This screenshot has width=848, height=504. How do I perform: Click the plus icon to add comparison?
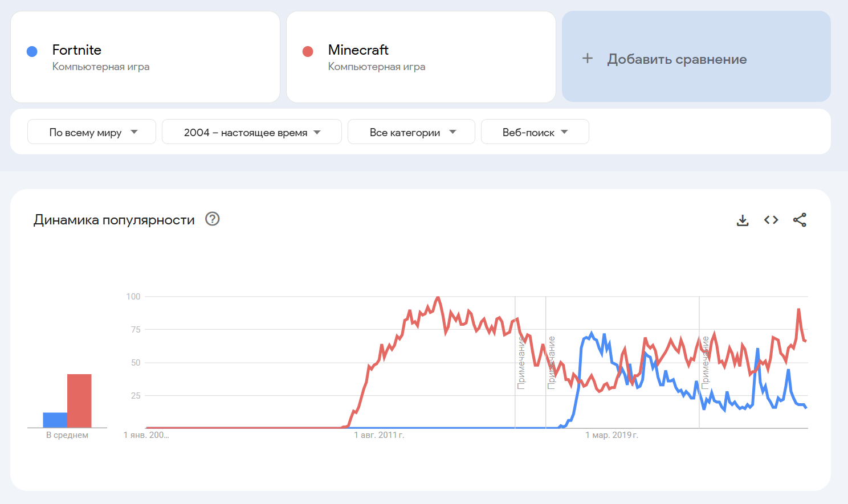588,59
